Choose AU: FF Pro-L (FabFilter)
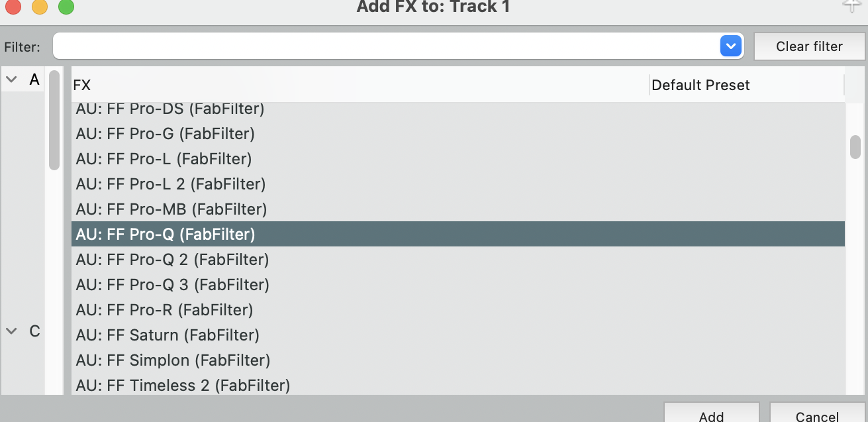The image size is (868, 422). click(164, 159)
